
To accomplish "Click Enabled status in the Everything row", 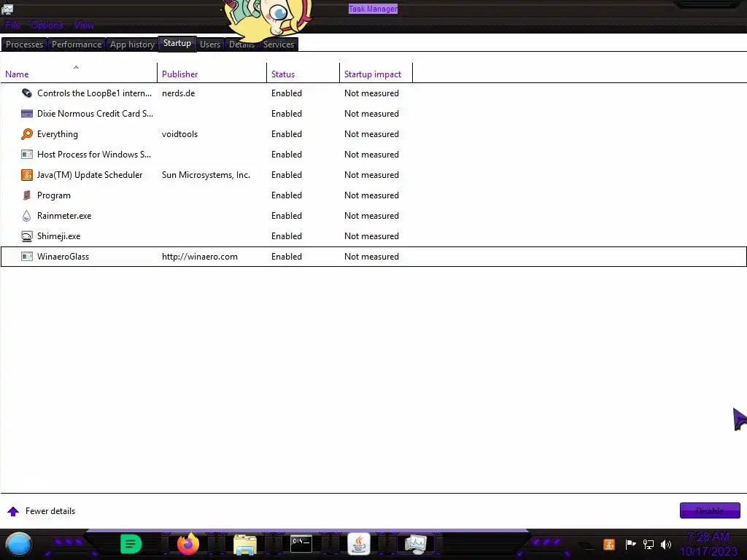I will pos(286,134).
